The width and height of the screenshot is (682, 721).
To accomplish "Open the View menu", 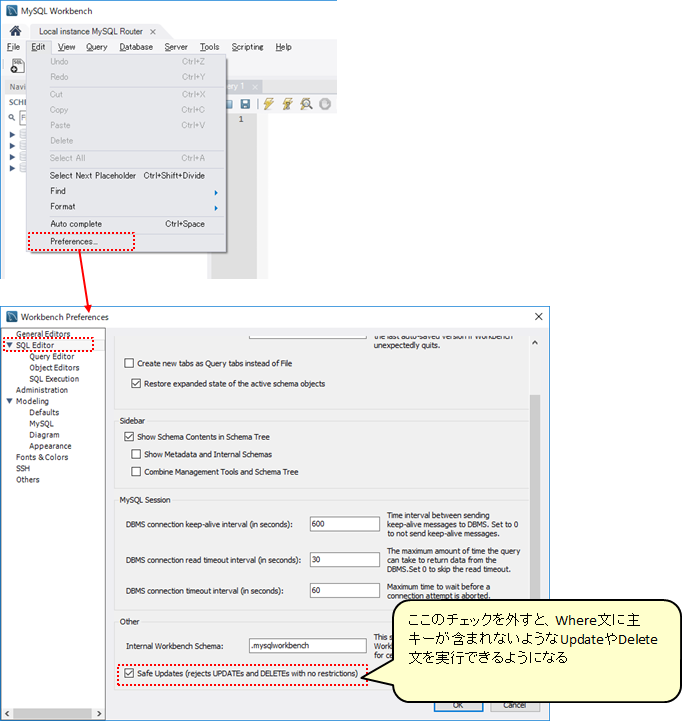I will 66,47.
